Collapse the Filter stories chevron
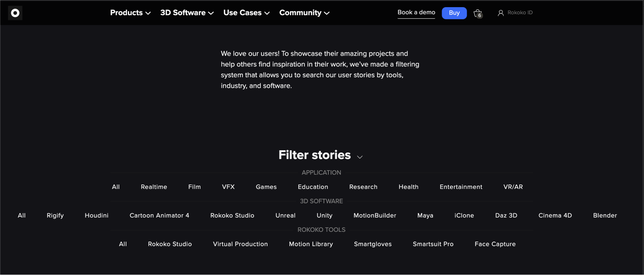 (x=360, y=157)
